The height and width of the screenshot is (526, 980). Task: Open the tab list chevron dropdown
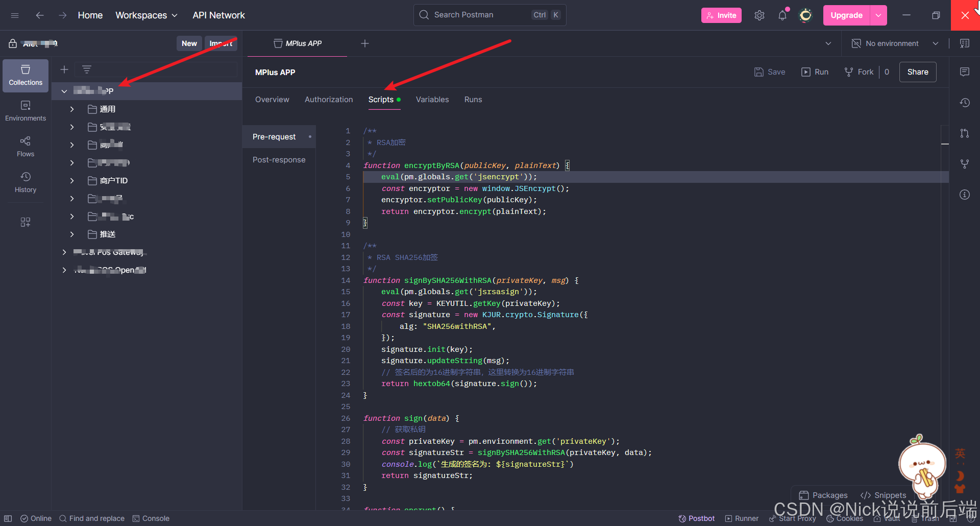828,43
